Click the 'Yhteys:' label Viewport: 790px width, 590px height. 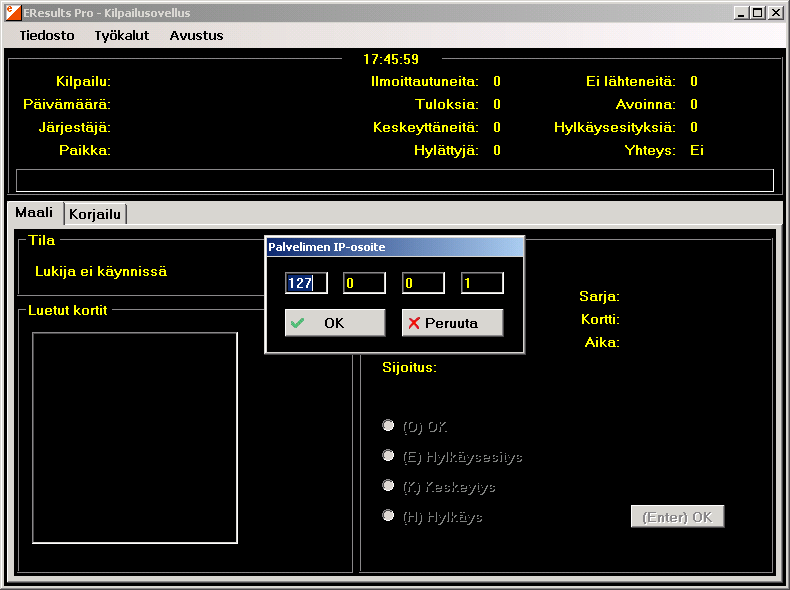(650, 150)
